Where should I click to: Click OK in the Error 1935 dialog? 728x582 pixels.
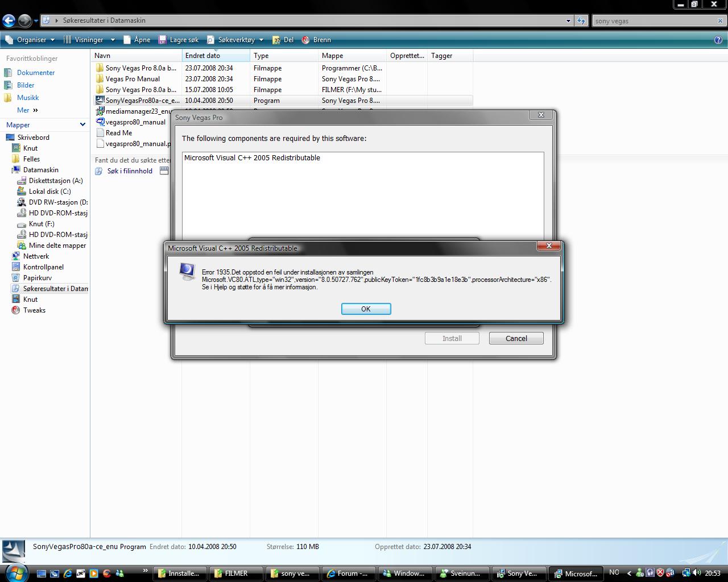coord(366,309)
